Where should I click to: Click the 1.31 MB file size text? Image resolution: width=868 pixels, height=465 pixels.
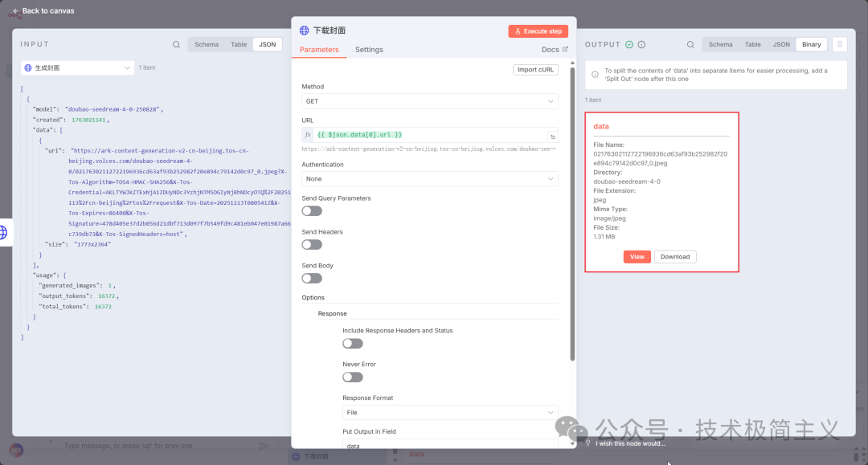(604, 237)
